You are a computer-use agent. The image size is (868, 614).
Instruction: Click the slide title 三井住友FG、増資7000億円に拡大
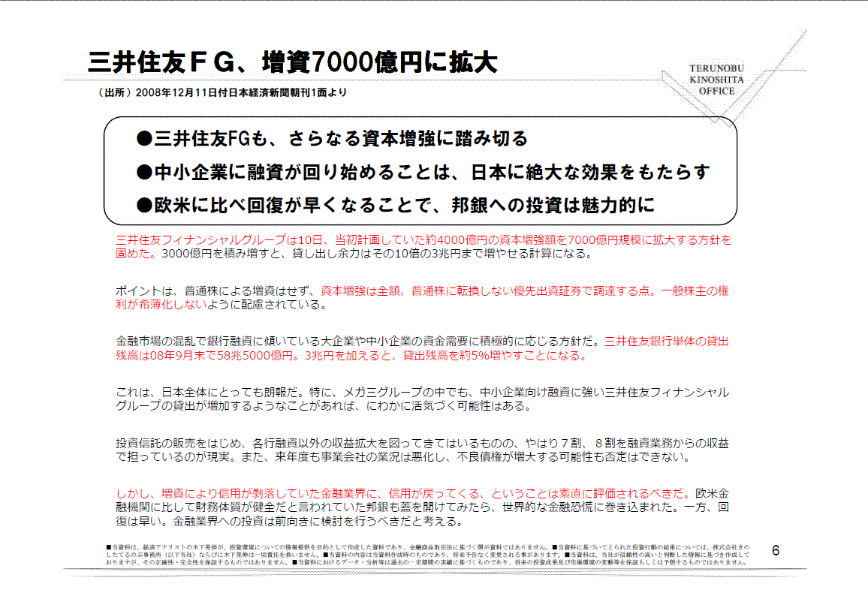[292, 62]
